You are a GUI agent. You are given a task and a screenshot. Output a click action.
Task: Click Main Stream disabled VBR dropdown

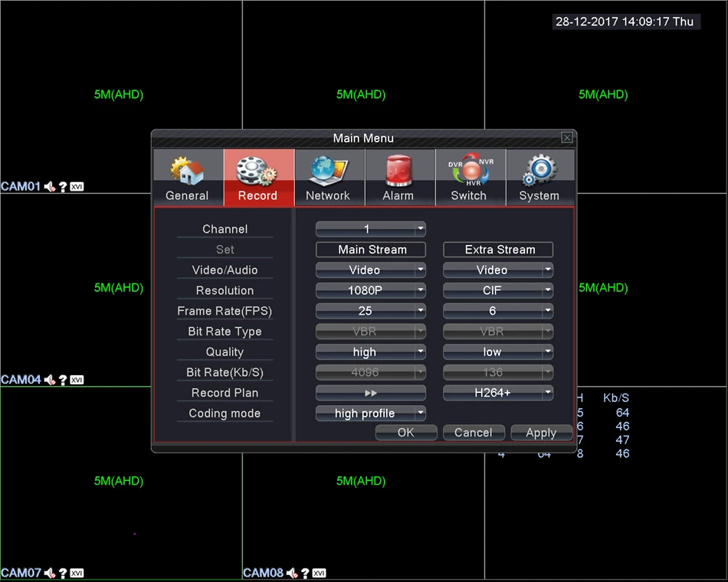tap(370, 332)
